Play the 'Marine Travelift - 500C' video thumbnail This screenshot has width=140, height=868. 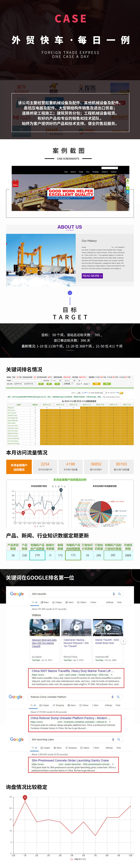click(108, 627)
